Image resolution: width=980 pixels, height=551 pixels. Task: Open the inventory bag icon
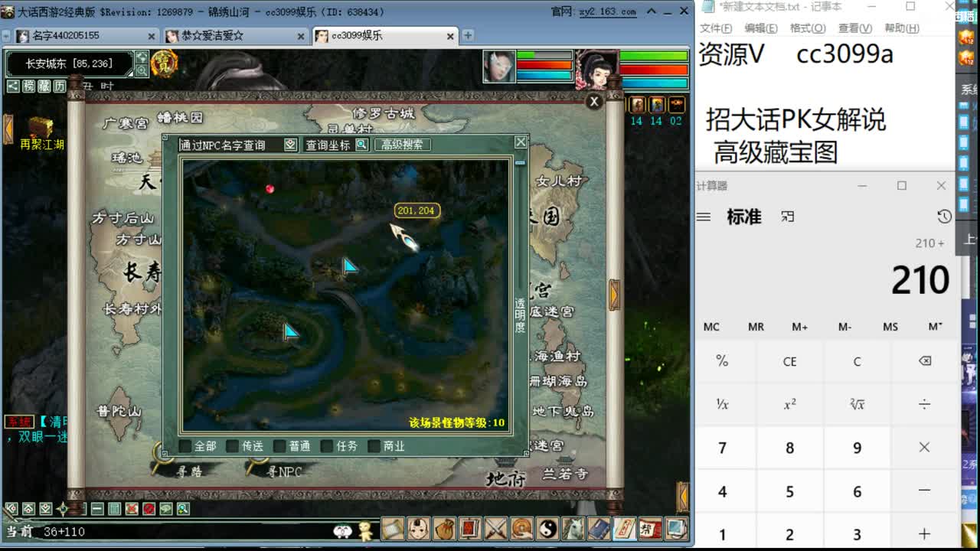click(445, 529)
